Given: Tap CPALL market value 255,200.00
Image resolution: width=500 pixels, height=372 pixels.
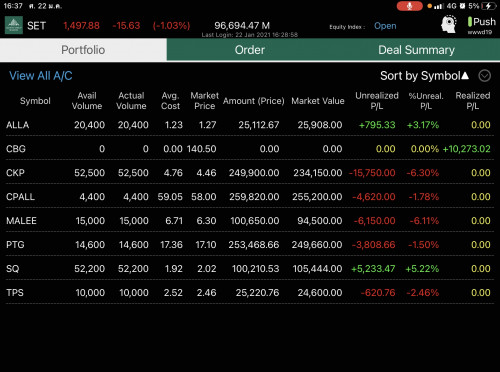Looking at the screenshot, I should 317,197.
